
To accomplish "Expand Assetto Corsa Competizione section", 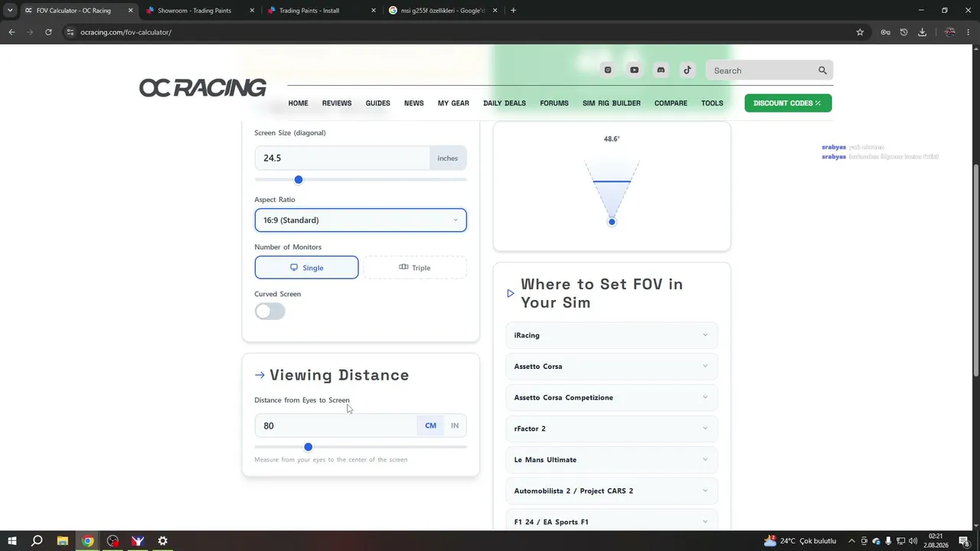I will click(612, 397).
